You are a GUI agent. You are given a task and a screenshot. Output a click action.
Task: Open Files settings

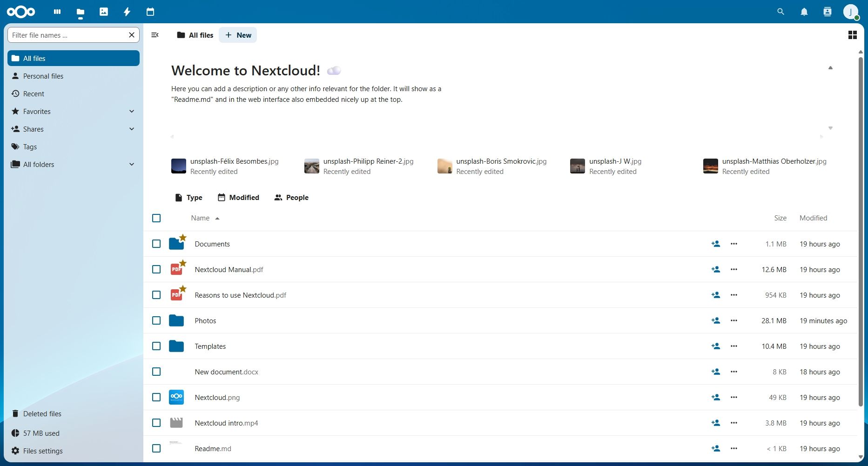tap(42, 451)
